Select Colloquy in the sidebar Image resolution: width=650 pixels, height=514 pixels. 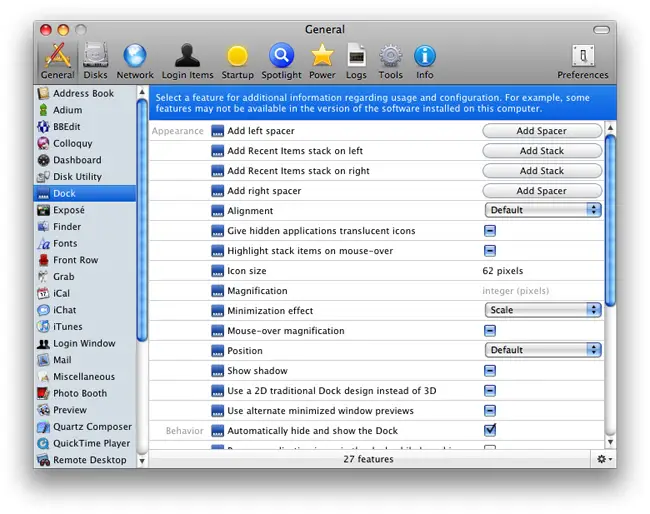point(85,143)
